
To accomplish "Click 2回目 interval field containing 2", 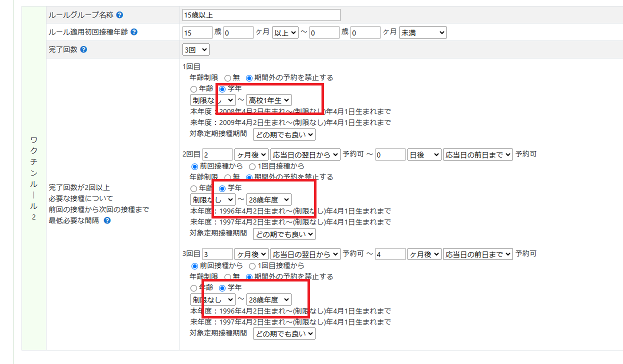I will [217, 154].
